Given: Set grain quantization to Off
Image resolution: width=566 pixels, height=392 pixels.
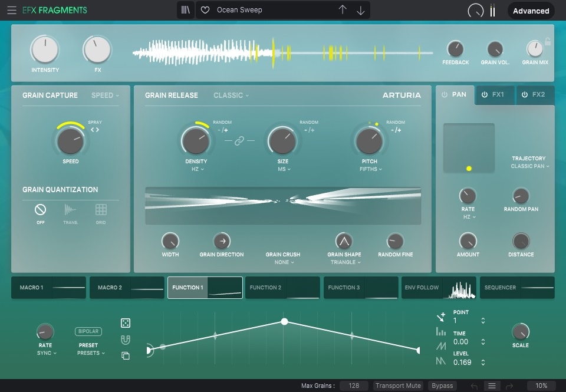Looking at the screenshot, I should pyautogui.click(x=41, y=214).
